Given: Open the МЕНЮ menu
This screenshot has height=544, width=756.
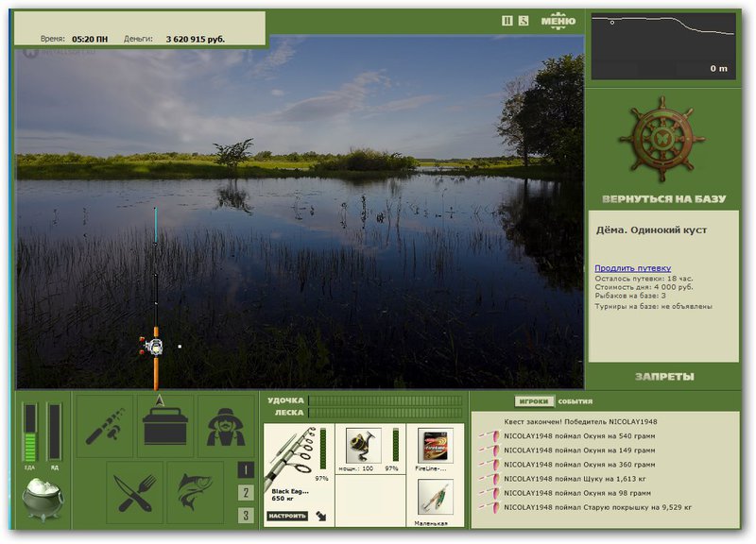Looking at the screenshot, I should [x=558, y=21].
